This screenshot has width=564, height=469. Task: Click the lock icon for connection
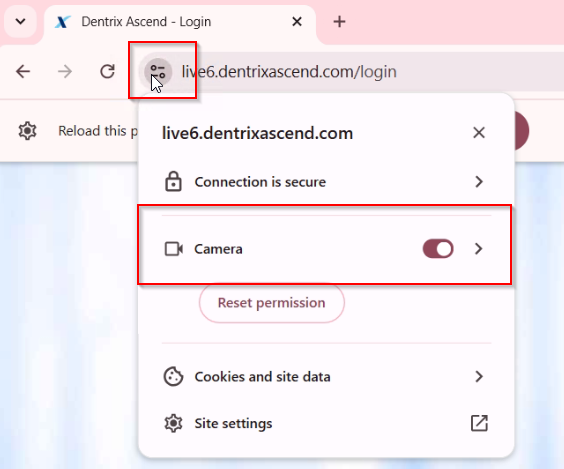(173, 182)
